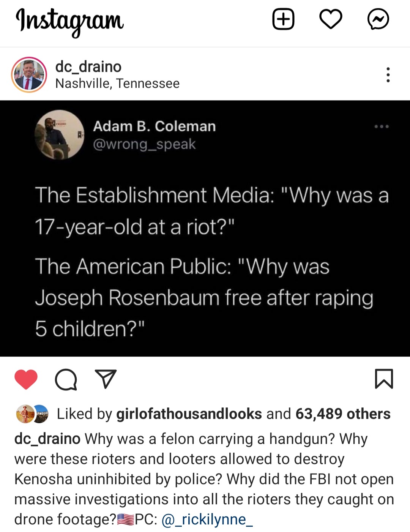This screenshot has width=410, height=532.
Task: Open the @_rickilynne_ mention in the caption
Action: [x=207, y=519]
